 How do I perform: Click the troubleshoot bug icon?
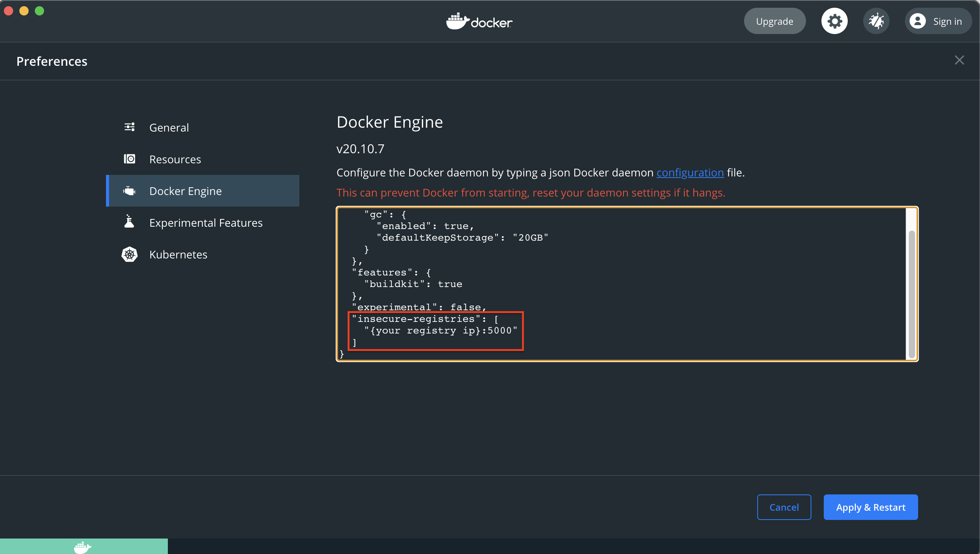coord(876,21)
